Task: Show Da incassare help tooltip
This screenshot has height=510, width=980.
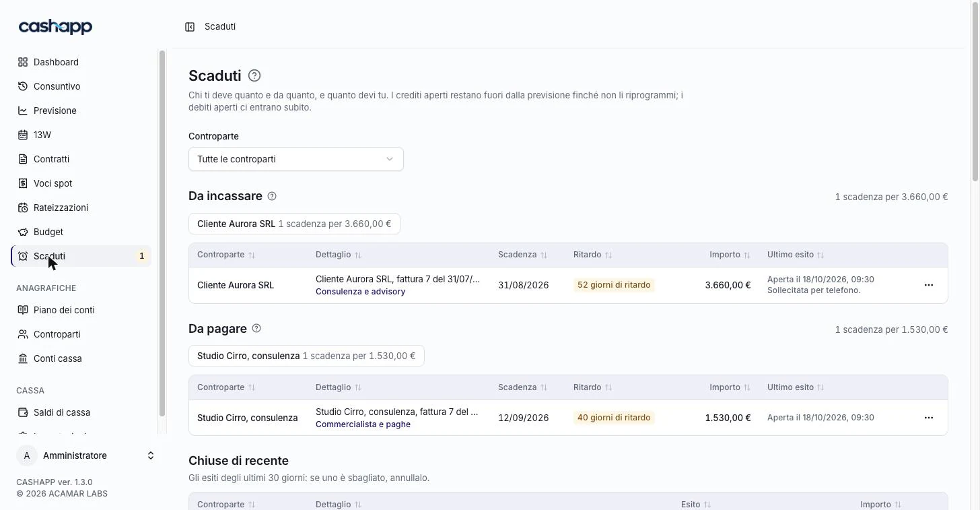Action: [x=272, y=196]
